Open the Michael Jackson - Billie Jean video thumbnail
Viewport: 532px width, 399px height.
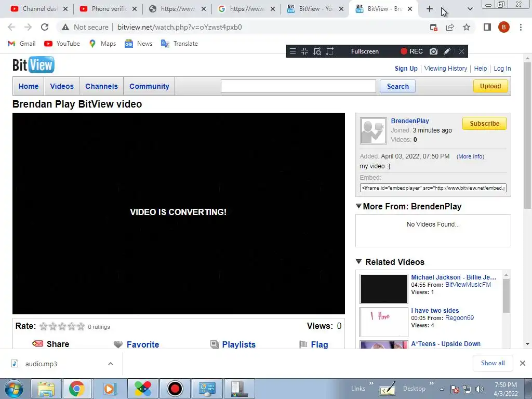tap(384, 289)
